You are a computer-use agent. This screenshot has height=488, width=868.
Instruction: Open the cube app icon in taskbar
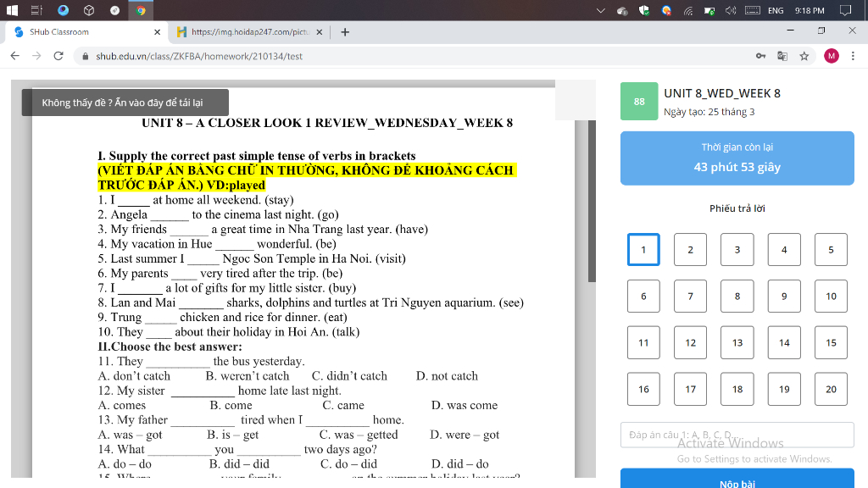click(88, 10)
